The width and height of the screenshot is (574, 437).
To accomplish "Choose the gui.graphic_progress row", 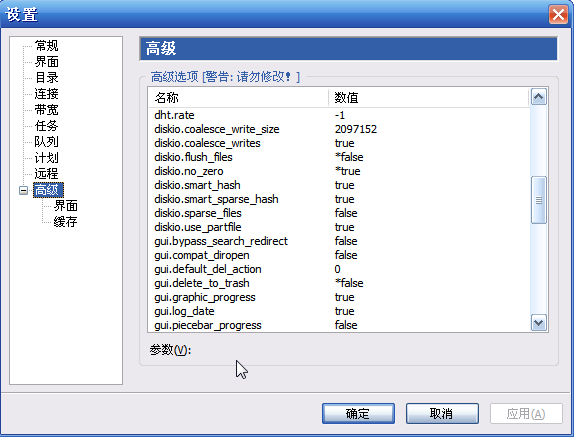I will pos(339,297).
